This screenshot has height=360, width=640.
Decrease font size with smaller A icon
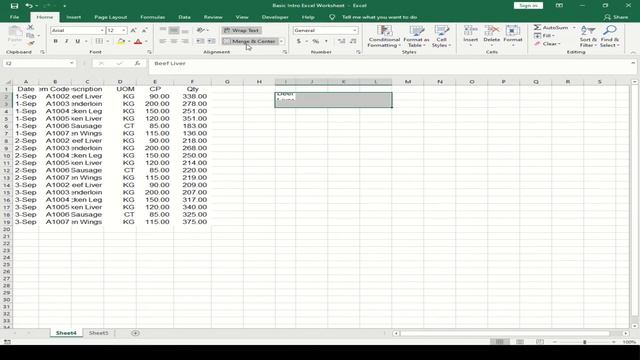click(144, 30)
